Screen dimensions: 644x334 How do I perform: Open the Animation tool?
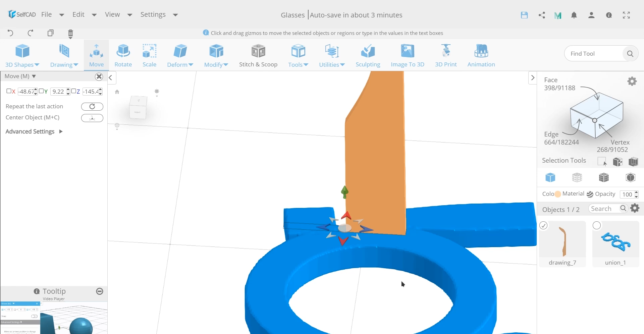coord(481,55)
